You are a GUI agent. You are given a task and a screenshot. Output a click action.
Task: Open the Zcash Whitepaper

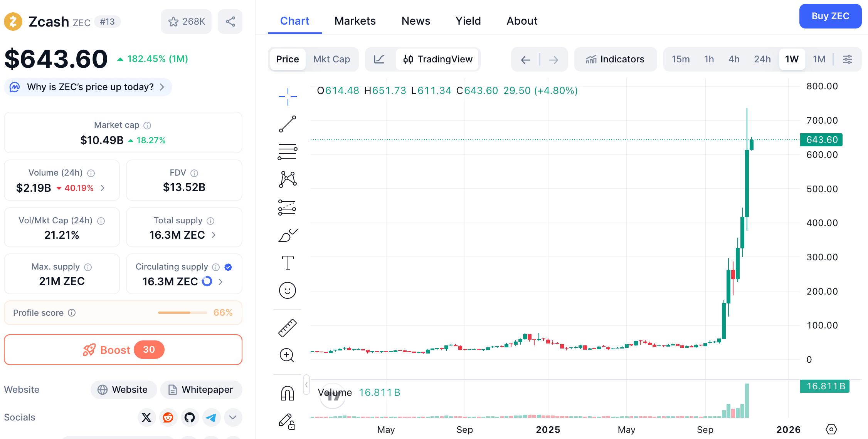coord(201,390)
